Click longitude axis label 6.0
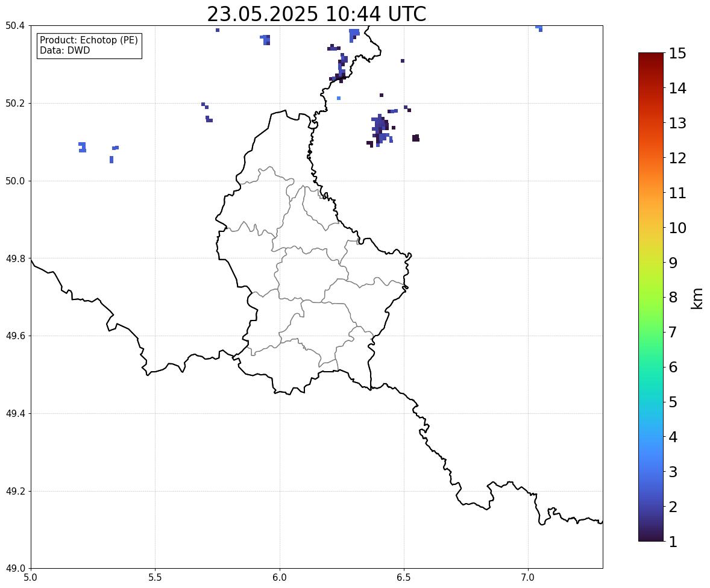The height and width of the screenshot is (588, 710). coord(280,578)
